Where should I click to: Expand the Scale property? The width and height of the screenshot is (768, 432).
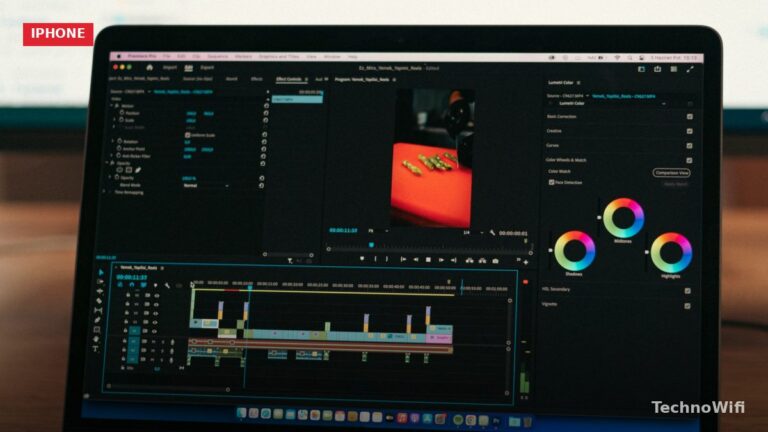click(x=115, y=120)
